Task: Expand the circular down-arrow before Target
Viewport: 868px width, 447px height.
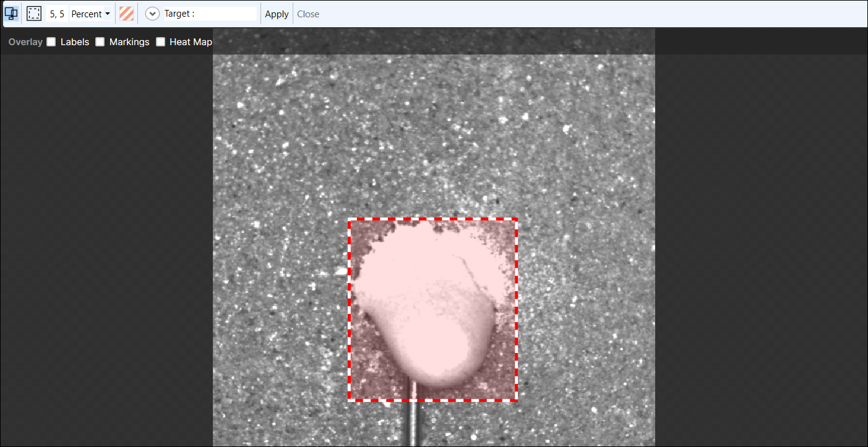Action: [152, 14]
